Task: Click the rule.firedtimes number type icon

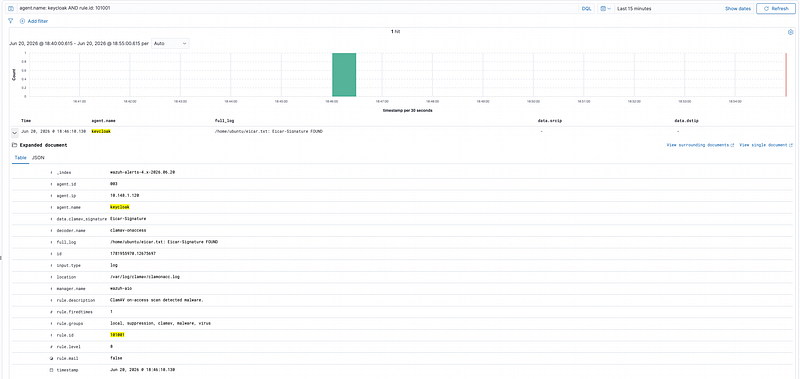Action: tap(51, 312)
